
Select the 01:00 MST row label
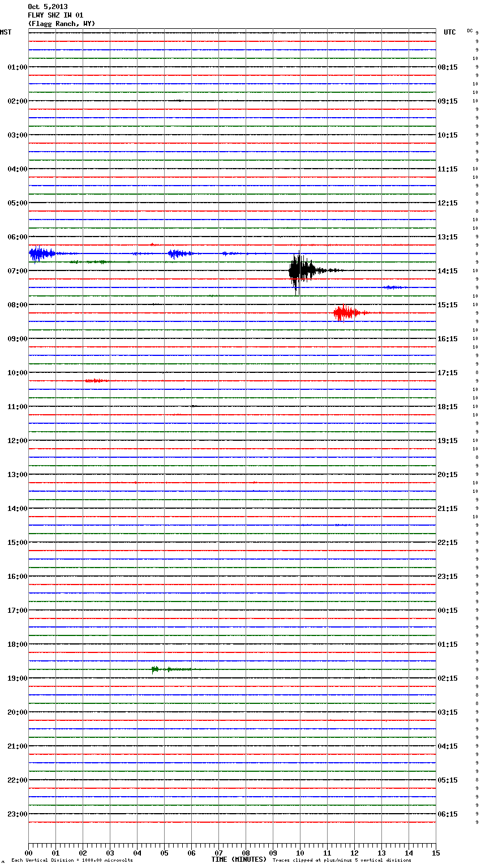click(x=17, y=67)
